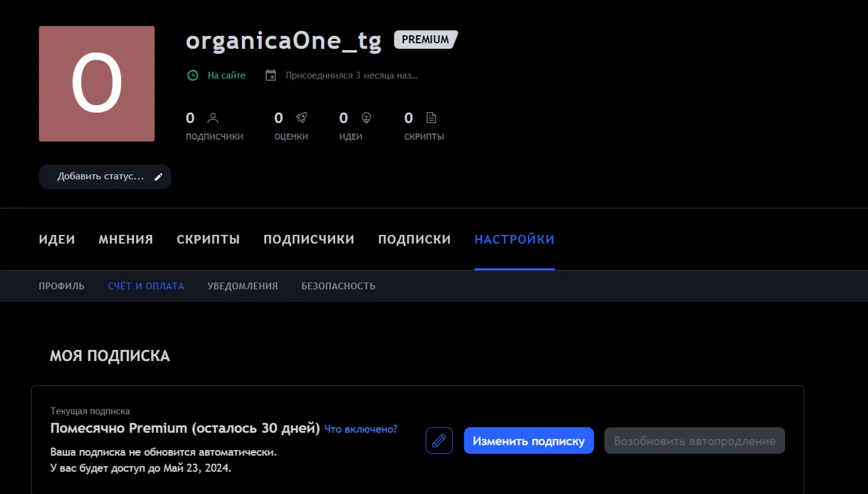Click the ОЦЕНКИ stat label
This screenshot has width=868, height=494.
point(291,137)
